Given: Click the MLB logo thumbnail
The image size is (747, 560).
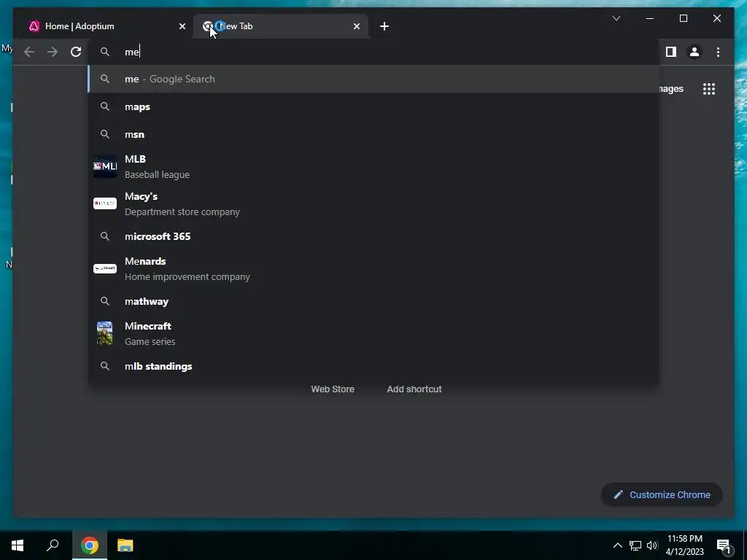Looking at the screenshot, I should coord(105,166).
